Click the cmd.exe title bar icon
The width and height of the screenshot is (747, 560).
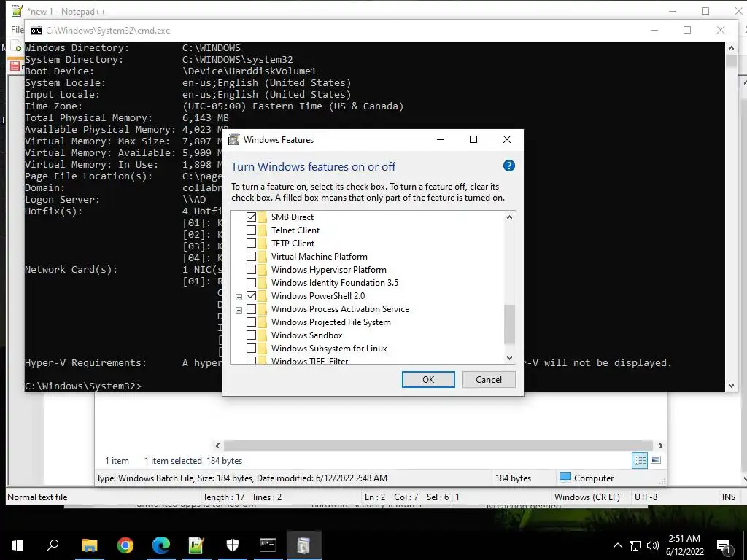[x=36, y=31]
